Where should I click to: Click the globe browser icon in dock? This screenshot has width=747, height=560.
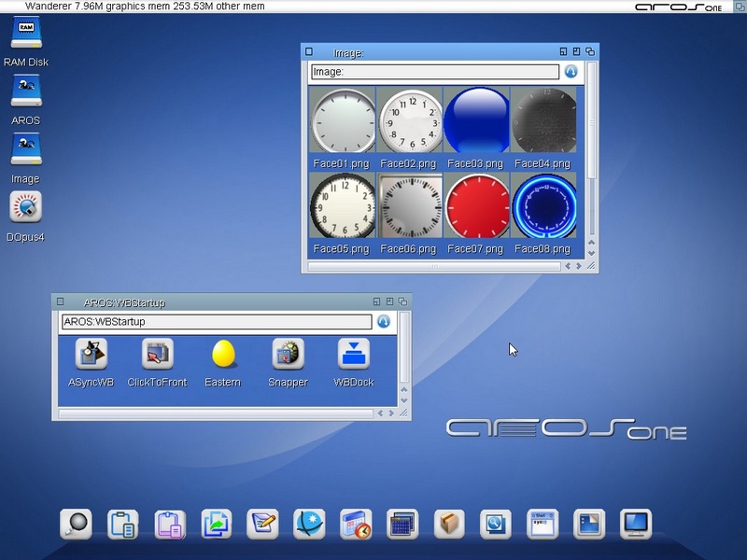tap(309, 525)
